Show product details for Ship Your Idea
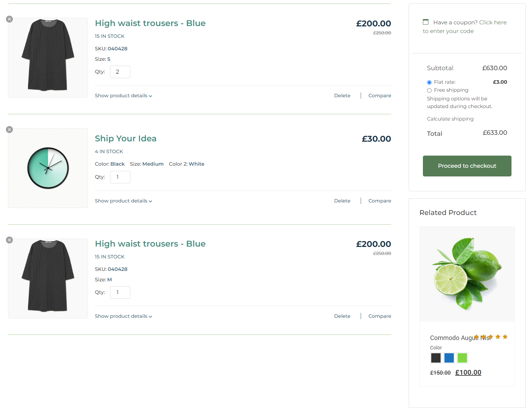The width and height of the screenshot is (532, 414). coord(123,201)
